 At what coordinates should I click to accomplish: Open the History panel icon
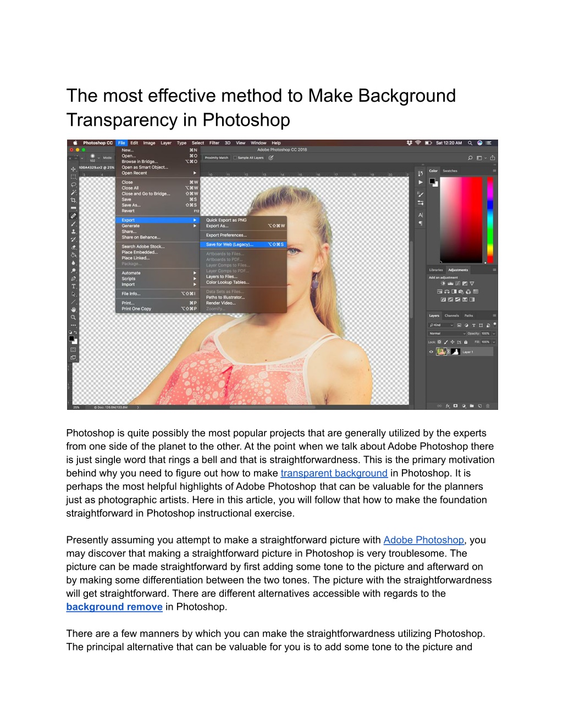(x=421, y=173)
